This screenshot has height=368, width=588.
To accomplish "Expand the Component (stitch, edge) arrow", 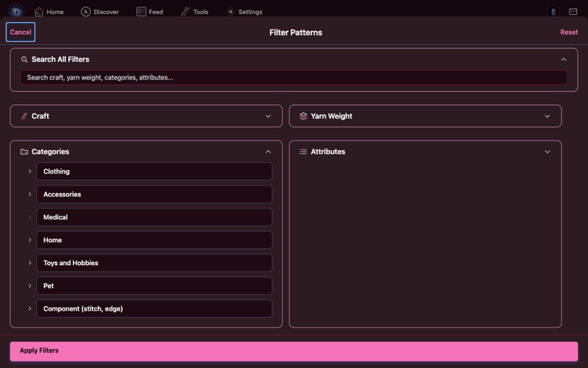I will coord(29,308).
